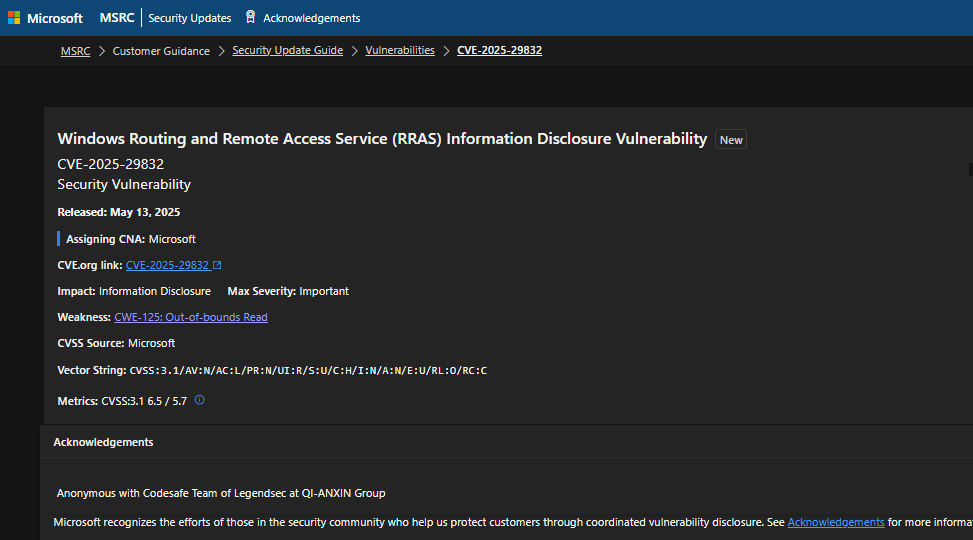
Task: Click the CVSS vector string text
Action: pyautogui.click(x=308, y=371)
